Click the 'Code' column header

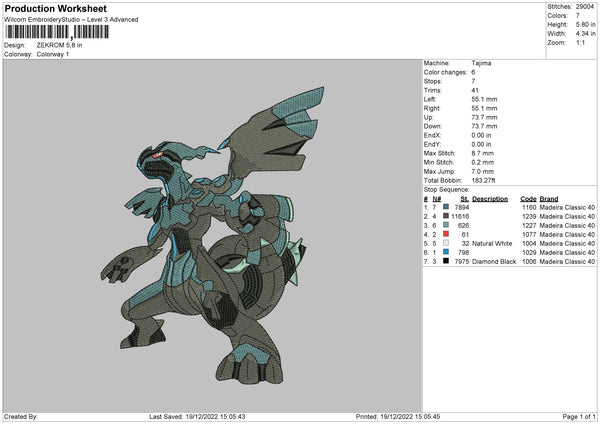tap(528, 199)
